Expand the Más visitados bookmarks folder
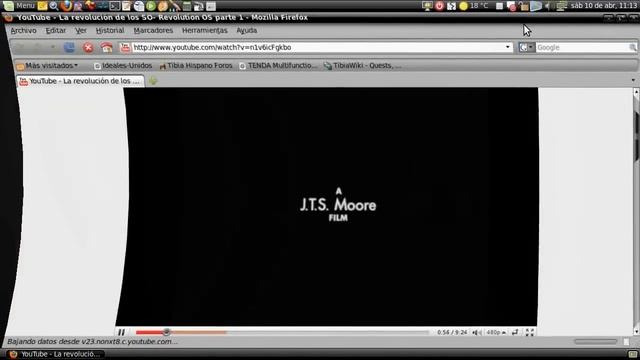 tap(47, 66)
